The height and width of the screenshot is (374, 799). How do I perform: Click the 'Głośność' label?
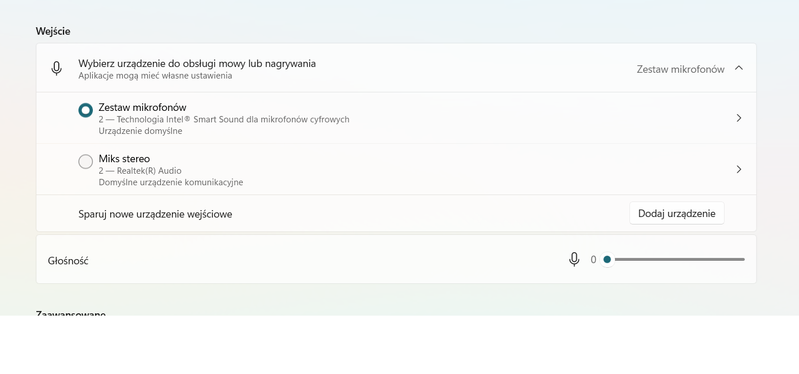point(68,261)
